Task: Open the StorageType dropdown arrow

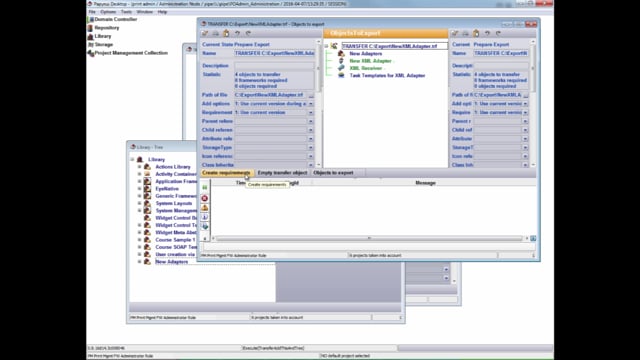Action: tap(311, 147)
